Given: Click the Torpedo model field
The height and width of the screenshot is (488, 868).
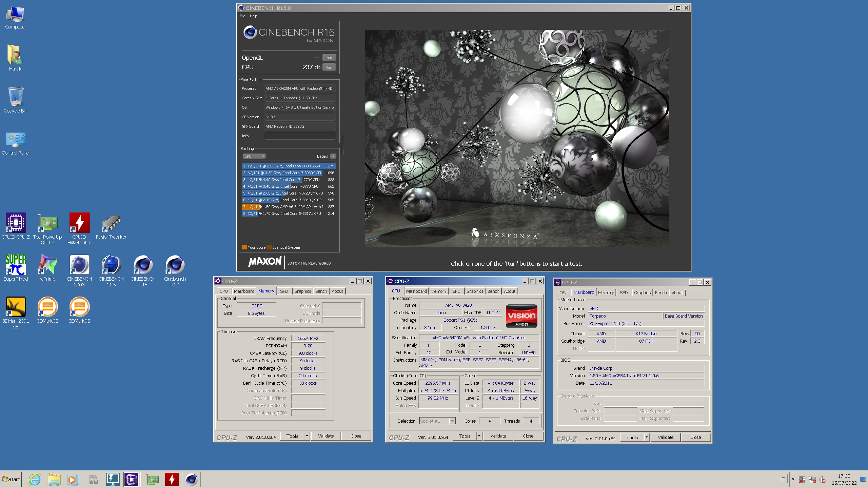Looking at the screenshot, I should 625,316.
